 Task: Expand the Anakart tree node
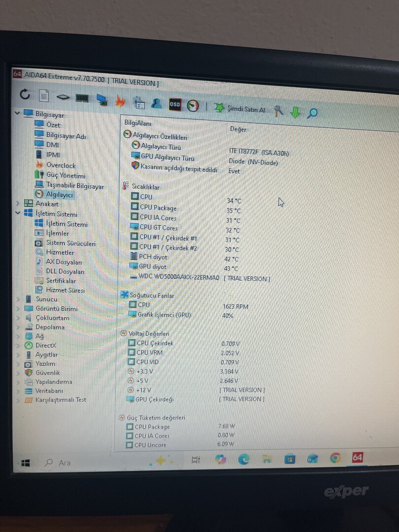point(18,203)
